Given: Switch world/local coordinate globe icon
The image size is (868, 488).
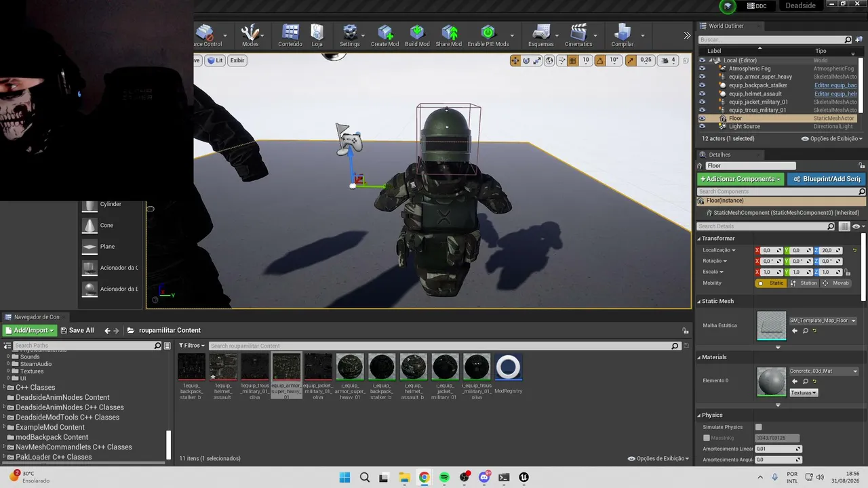Looking at the screenshot, I should (549, 60).
